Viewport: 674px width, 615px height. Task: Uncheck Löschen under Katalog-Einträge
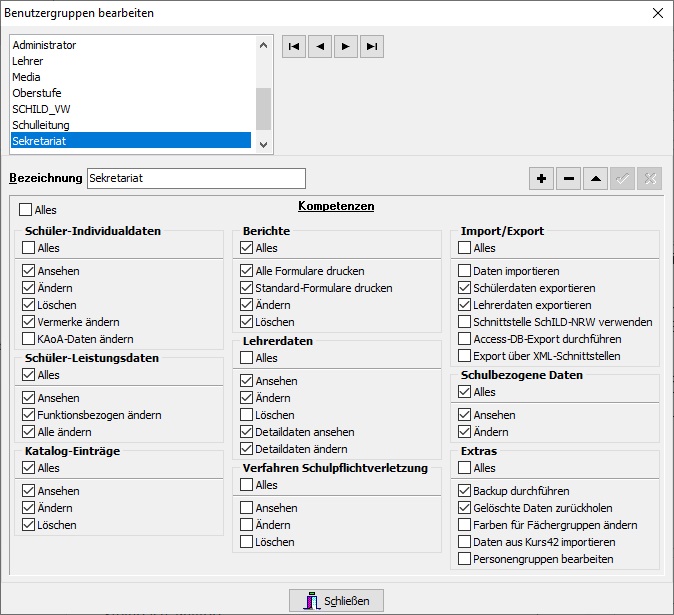point(28,525)
